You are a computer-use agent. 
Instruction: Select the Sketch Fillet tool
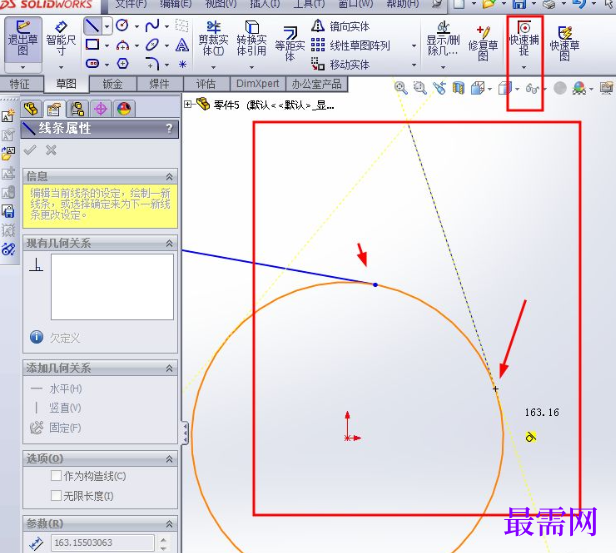pos(152,64)
